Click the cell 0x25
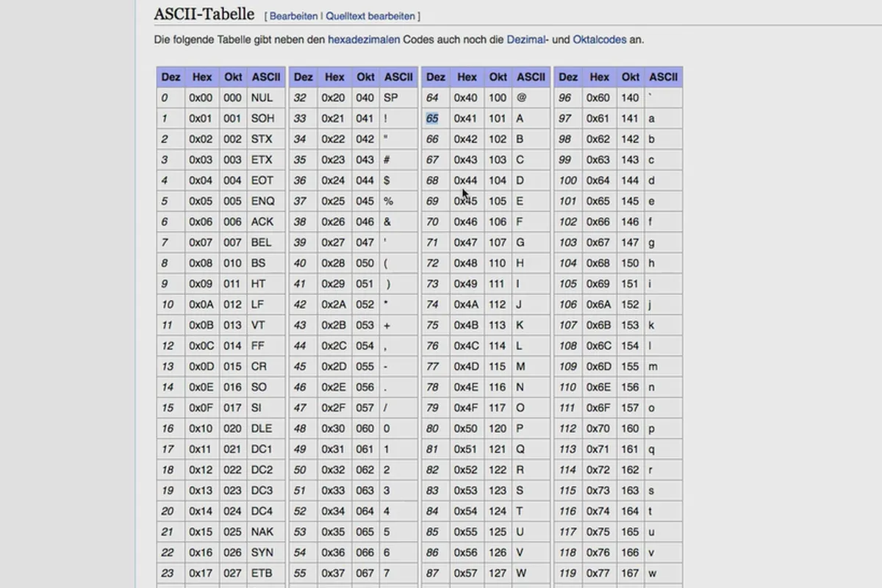 (334, 201)
